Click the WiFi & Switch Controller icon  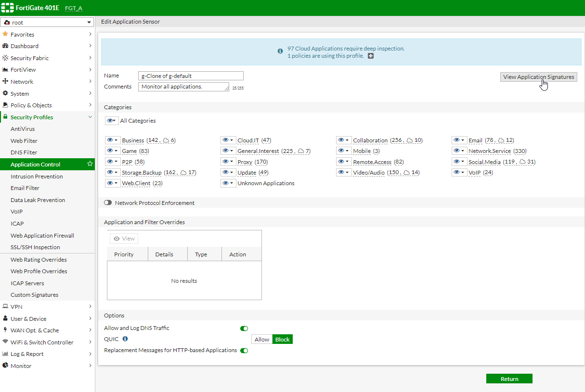coord(5,342)
